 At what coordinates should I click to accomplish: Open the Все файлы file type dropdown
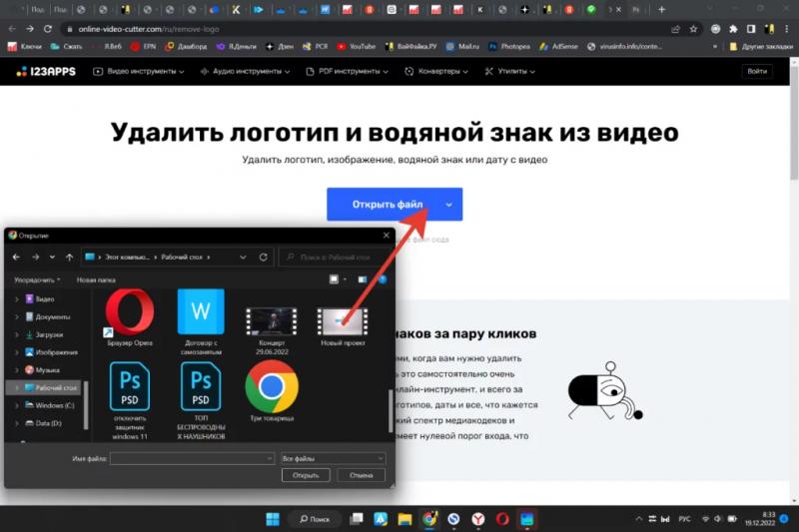tap(334, 459)
